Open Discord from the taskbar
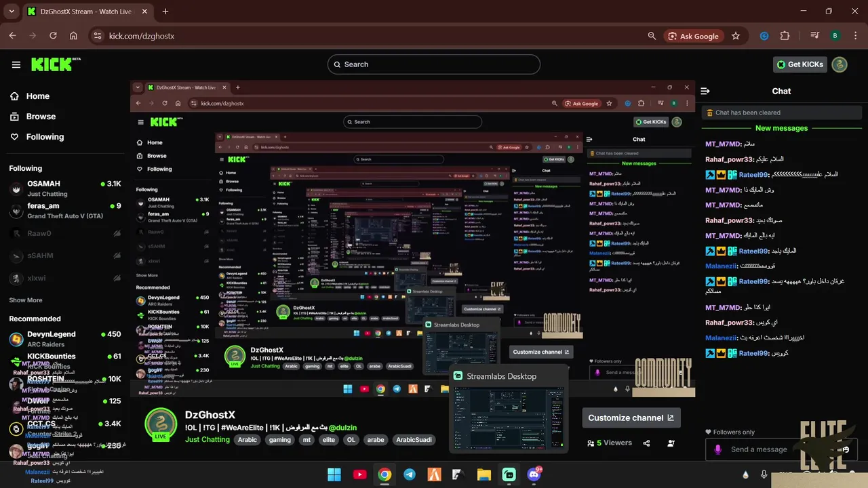 point(533,474)
